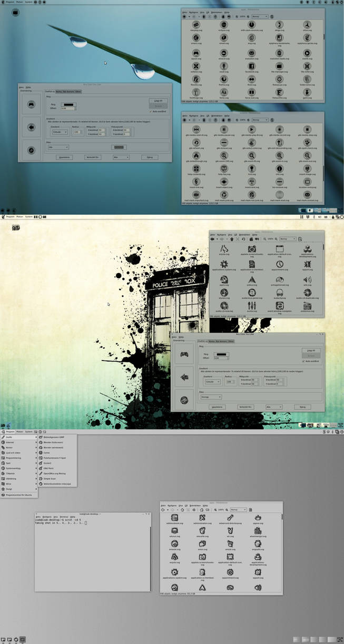
Task: Click Uppdatera button in TARDIS desktop dialog
Action: click(217, 407)
